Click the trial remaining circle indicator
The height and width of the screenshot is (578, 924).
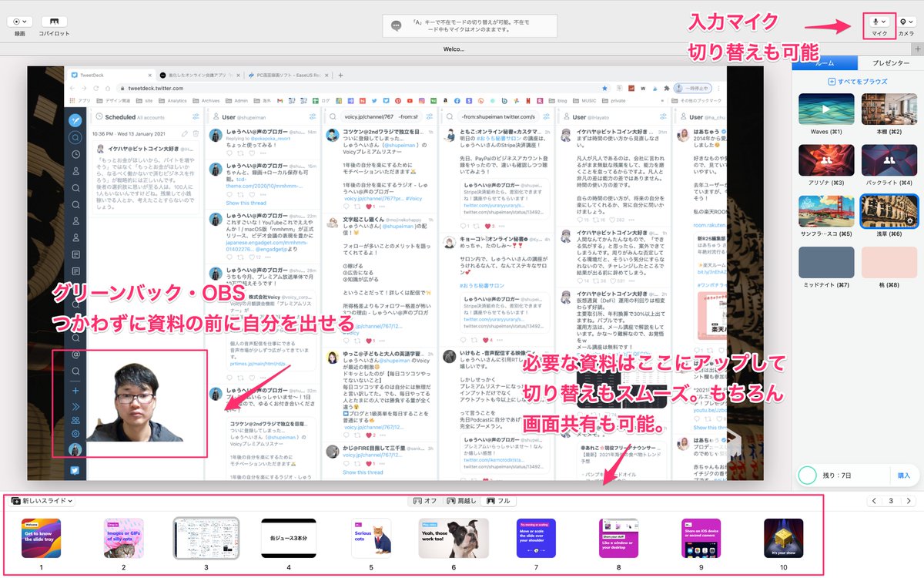tap(807, 476)
